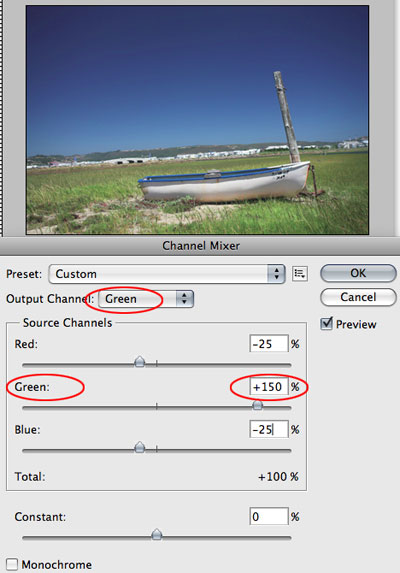Click the Green percentage input field
Viewport: 400px width, 573px height.
pos(269,387)
